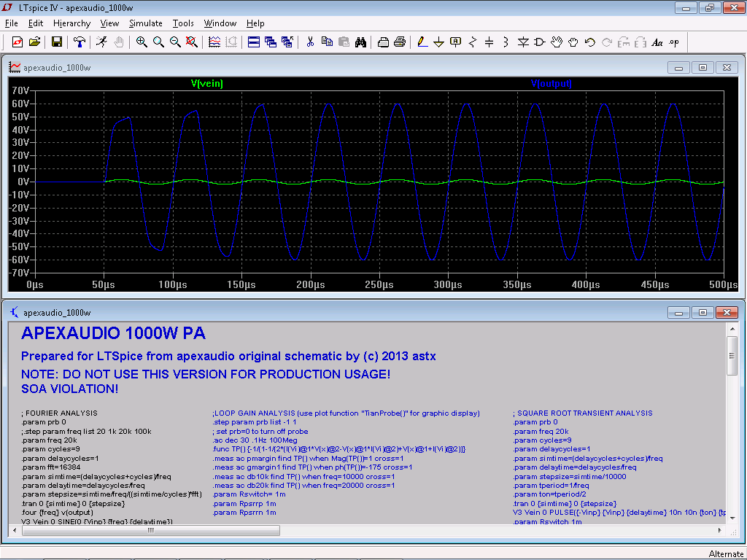The width and height of the screenshot is (747, 560).
Task: Click the Mirror component icon
Action: pyautogui.click(x=640, y=42)
